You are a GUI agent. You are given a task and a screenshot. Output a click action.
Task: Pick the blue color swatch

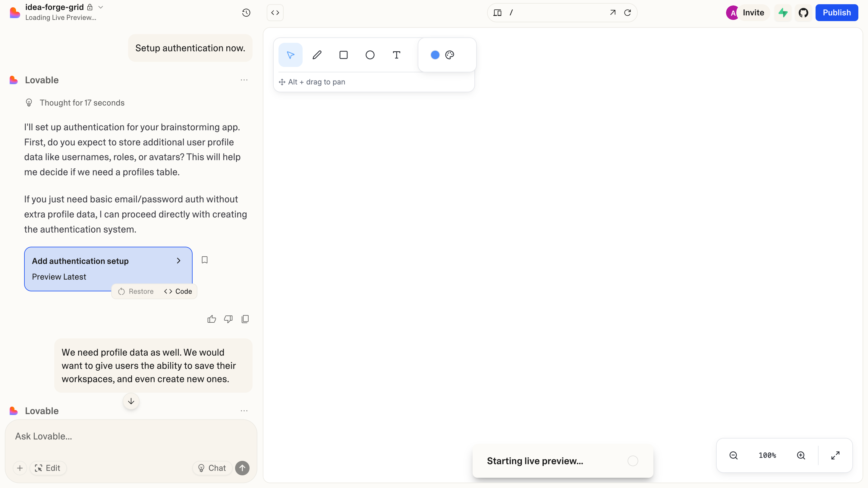tap(435, 55)
